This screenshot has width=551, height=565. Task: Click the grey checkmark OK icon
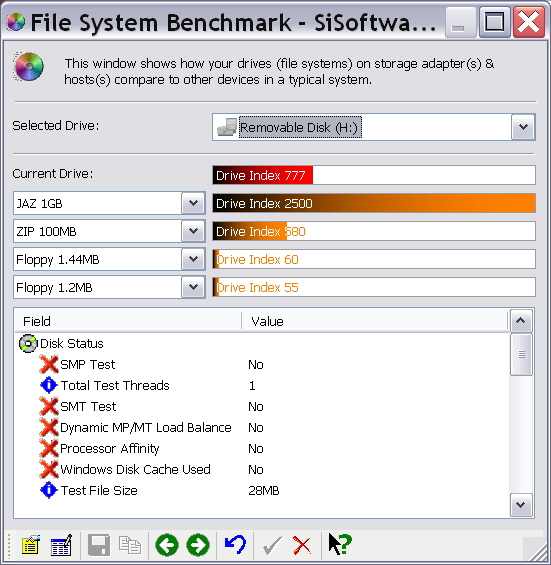[272, 545]
